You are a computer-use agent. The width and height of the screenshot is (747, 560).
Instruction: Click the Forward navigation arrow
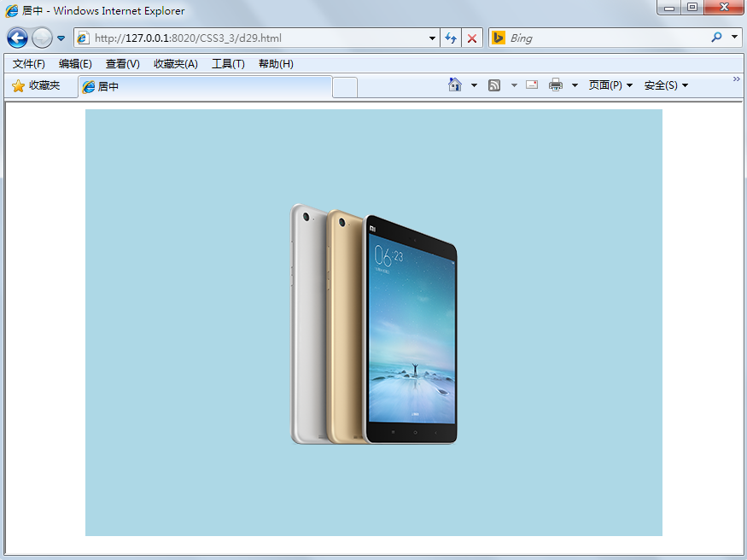coord(42,38)
